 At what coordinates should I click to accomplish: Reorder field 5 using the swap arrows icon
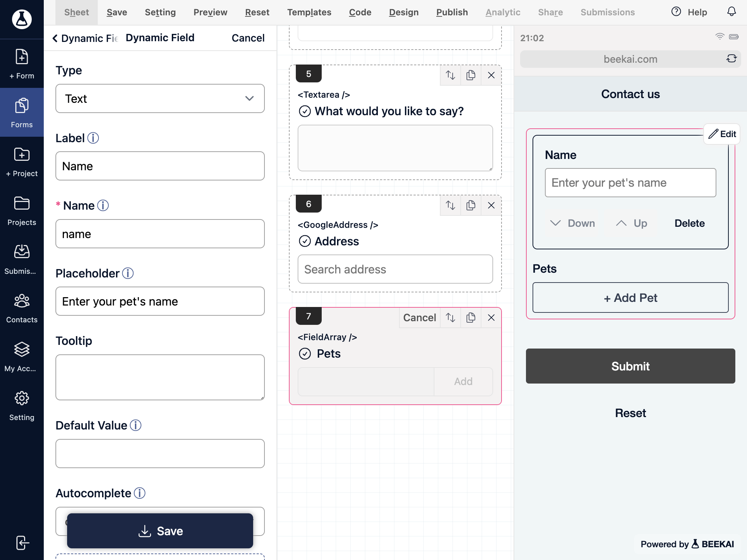click(x=450, y=75)
